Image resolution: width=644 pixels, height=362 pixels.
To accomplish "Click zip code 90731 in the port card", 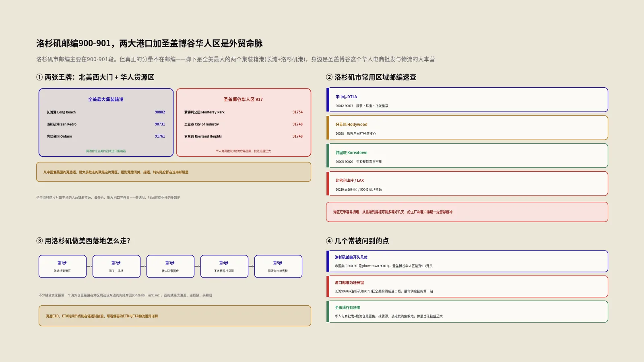I will (x=160, y=124).
